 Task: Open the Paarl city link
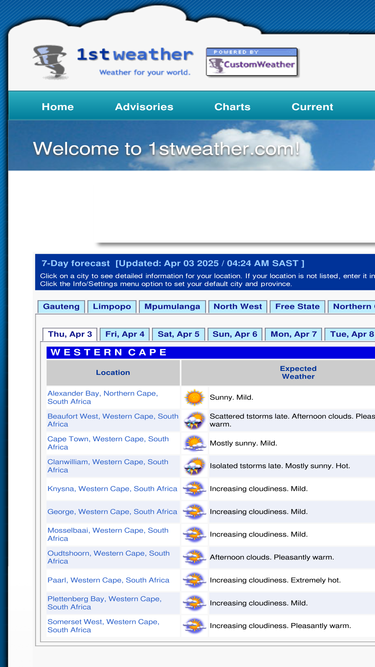tap(108, 580)
